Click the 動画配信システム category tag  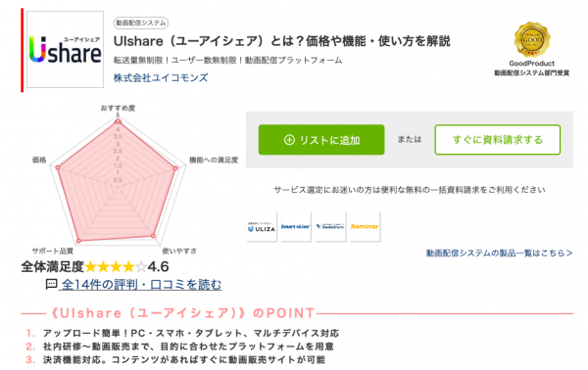[140, 23]
